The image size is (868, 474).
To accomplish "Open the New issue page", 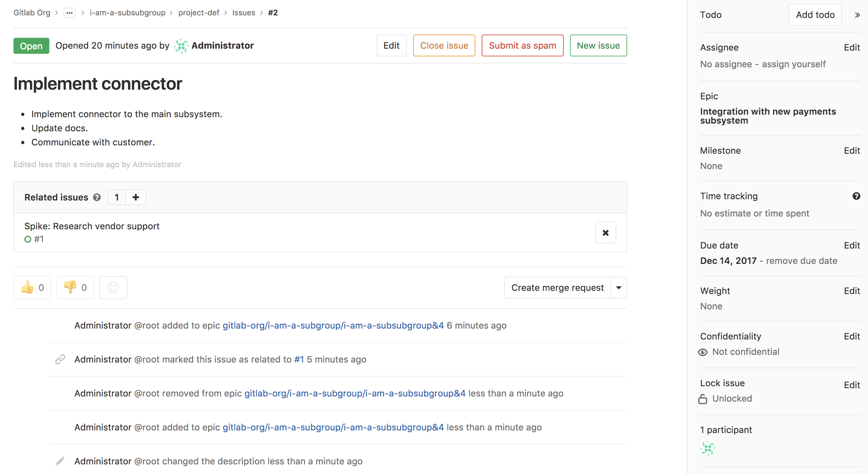I will pyautogui.click(x=598, y=45).
